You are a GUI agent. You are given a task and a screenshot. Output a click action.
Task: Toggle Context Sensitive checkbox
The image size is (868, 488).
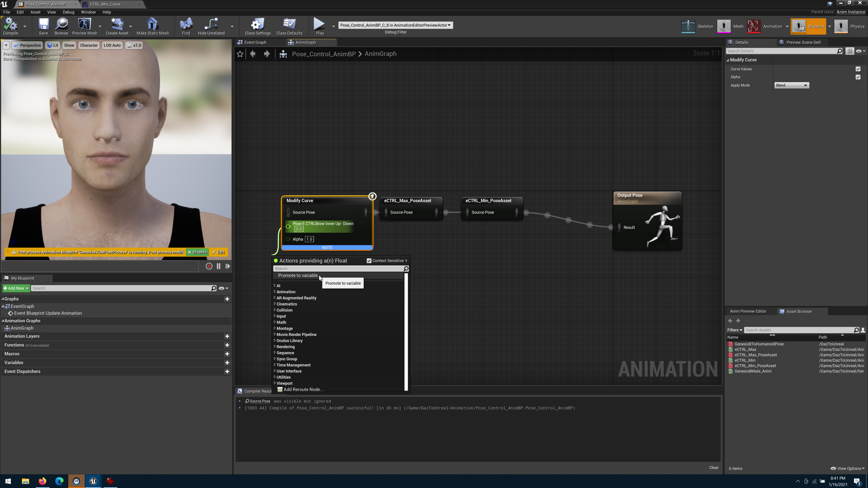[369, 260]
